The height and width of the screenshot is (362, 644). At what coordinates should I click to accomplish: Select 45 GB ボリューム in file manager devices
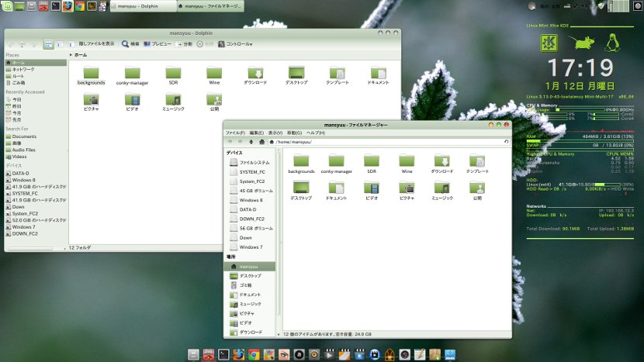click(x=251, y=191)
